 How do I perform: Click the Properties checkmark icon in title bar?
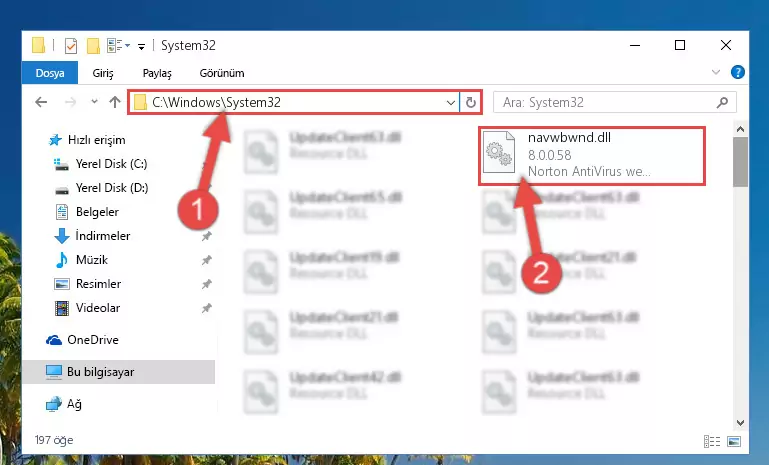tap(71, 46)
